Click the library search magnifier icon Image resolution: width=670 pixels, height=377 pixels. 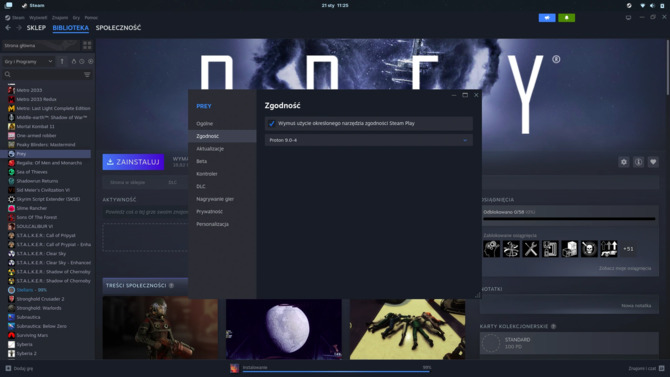8,74
